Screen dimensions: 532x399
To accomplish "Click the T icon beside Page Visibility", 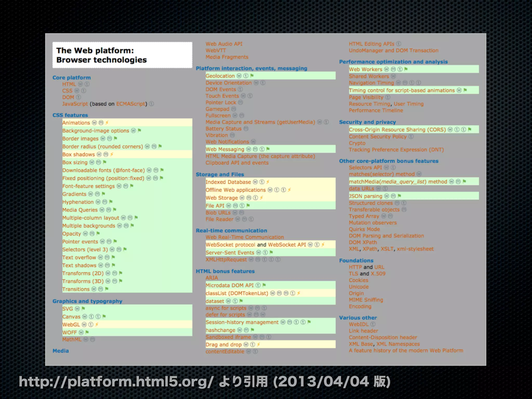I will point(388,97).
